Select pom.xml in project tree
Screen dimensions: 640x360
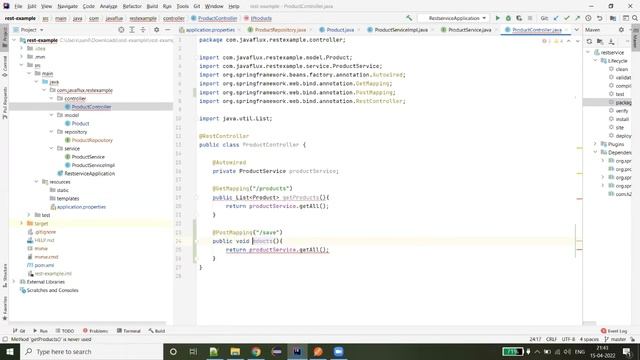coord(44,265)
